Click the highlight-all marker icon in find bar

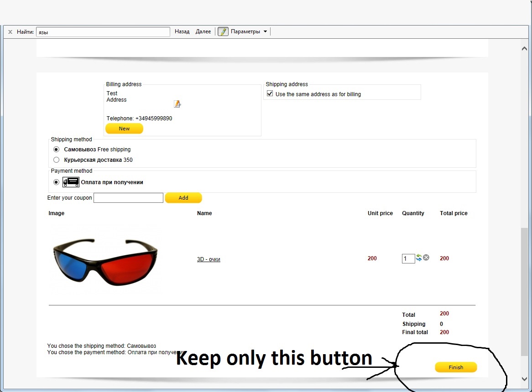coord(223,31)
